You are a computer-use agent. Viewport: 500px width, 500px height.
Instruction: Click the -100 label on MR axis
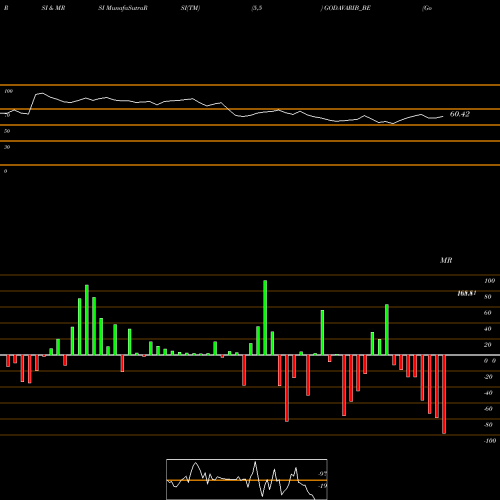click(x=490, y=441)
